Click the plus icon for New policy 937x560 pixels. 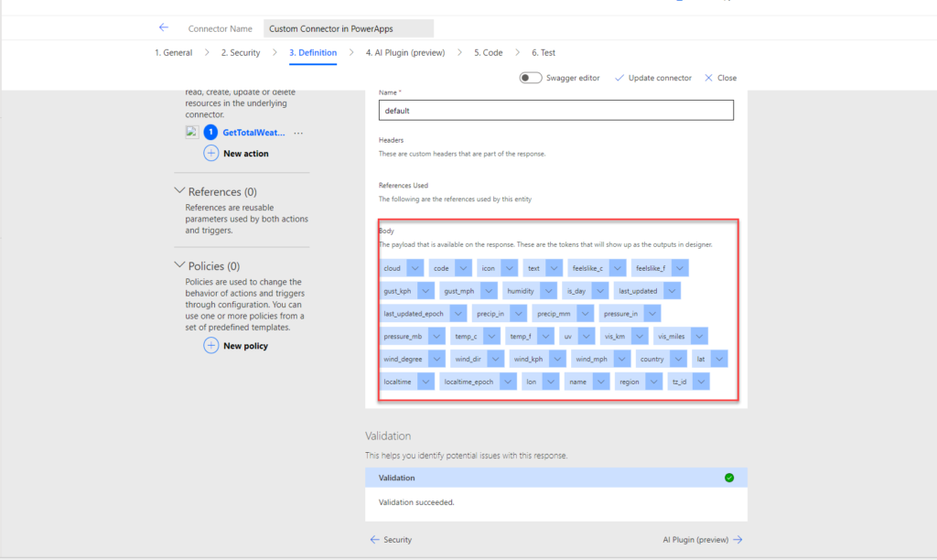pos(211,346)
